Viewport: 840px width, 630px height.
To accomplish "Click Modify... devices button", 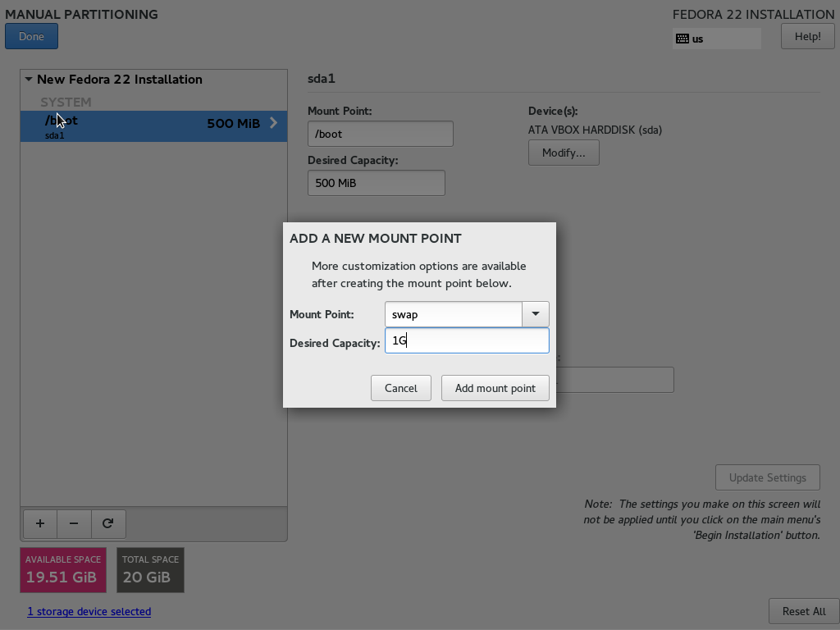I will point(564,153).
